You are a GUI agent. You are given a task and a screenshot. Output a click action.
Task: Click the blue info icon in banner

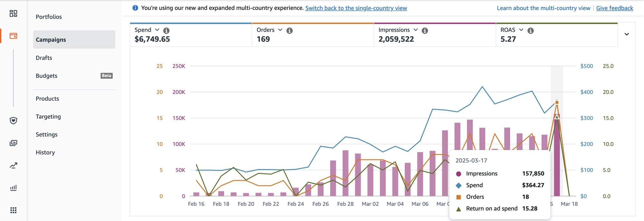coord(135,8)
